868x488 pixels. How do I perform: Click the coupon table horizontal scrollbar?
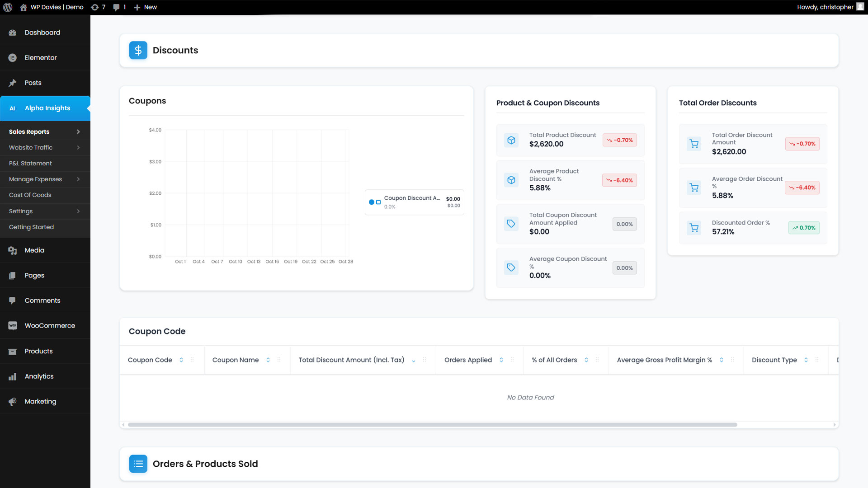point(432,425)
